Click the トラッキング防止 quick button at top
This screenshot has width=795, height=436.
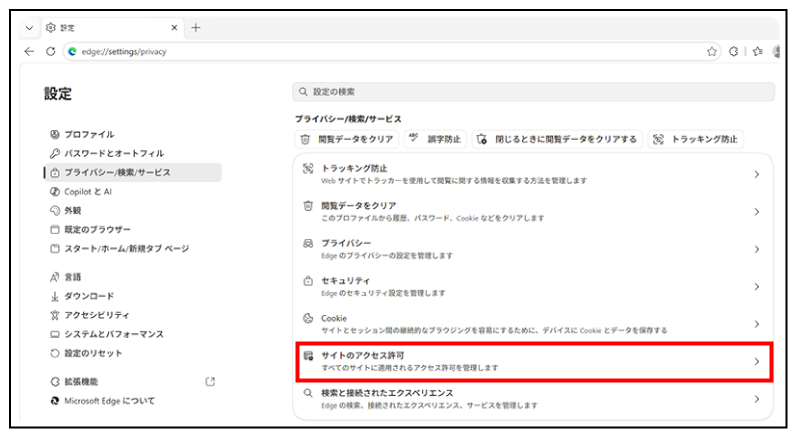696,139
